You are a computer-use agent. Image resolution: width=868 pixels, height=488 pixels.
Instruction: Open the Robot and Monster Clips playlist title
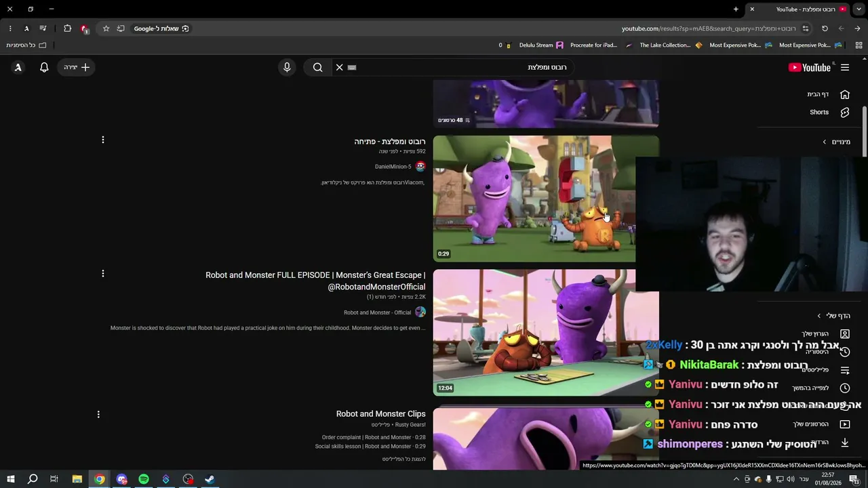[380, 414]
